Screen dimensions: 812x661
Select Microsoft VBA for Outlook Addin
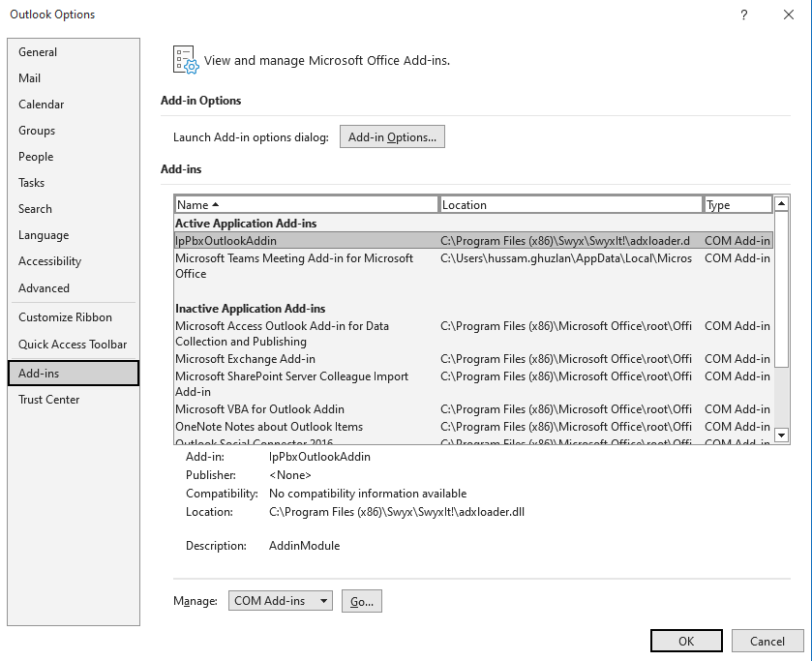(x=259, y=409)
